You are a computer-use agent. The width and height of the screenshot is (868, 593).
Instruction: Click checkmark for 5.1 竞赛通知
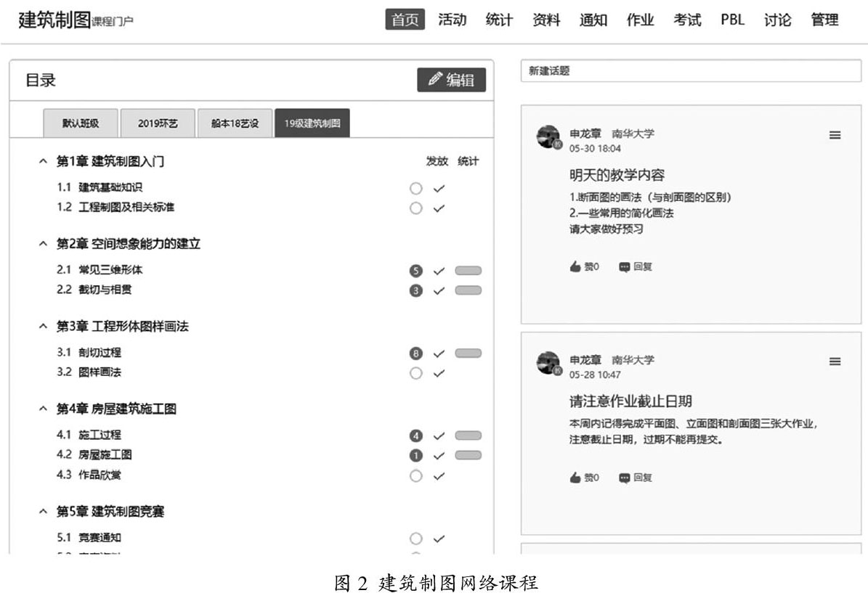(439, 539)
